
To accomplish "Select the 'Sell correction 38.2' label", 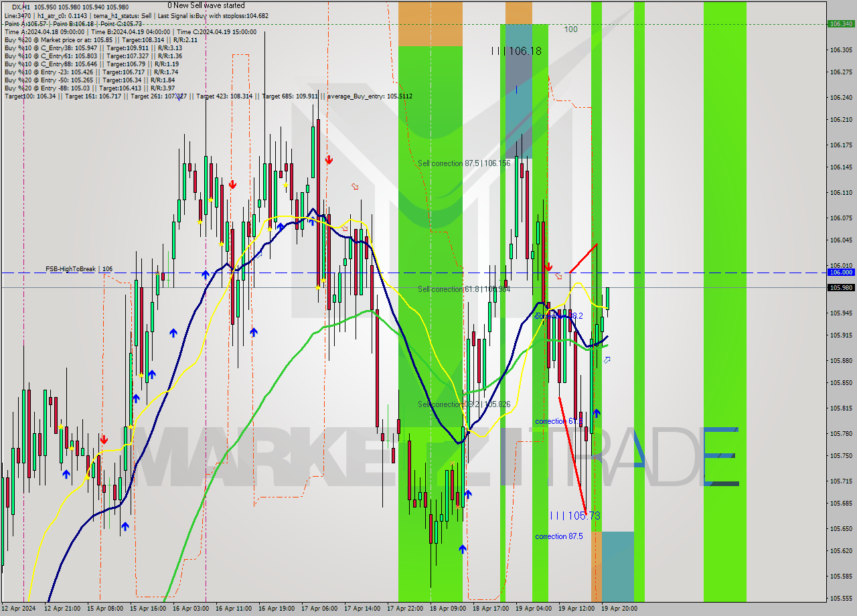I will pos(464,404).
